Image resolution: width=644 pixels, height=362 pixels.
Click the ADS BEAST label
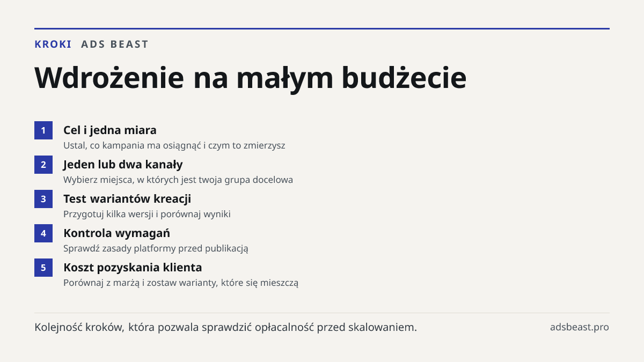[x=115, y=45]
